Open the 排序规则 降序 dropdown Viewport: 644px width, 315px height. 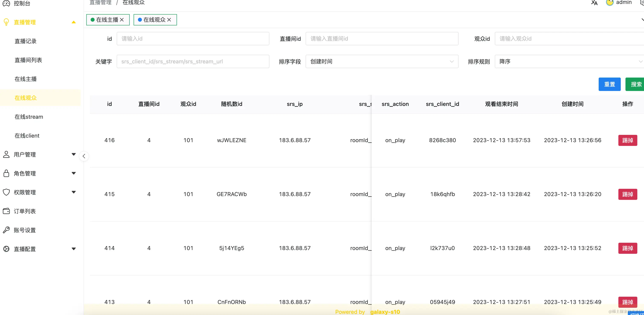(x=569, y=61)
